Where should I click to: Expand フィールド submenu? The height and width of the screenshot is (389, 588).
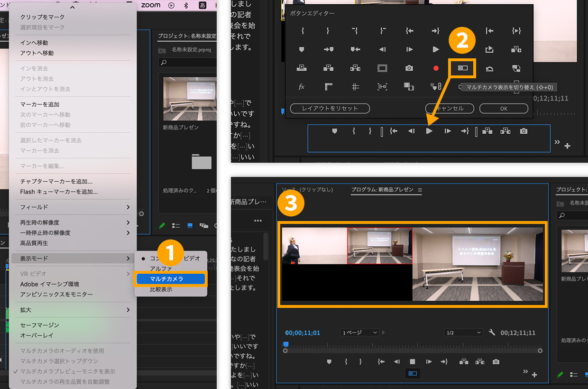73,207
